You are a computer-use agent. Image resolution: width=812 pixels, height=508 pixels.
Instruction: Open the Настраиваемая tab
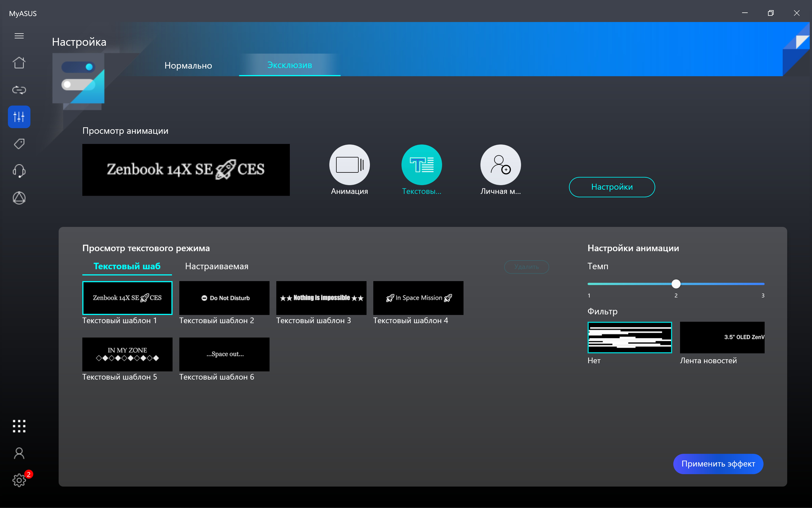click(217, 266)
